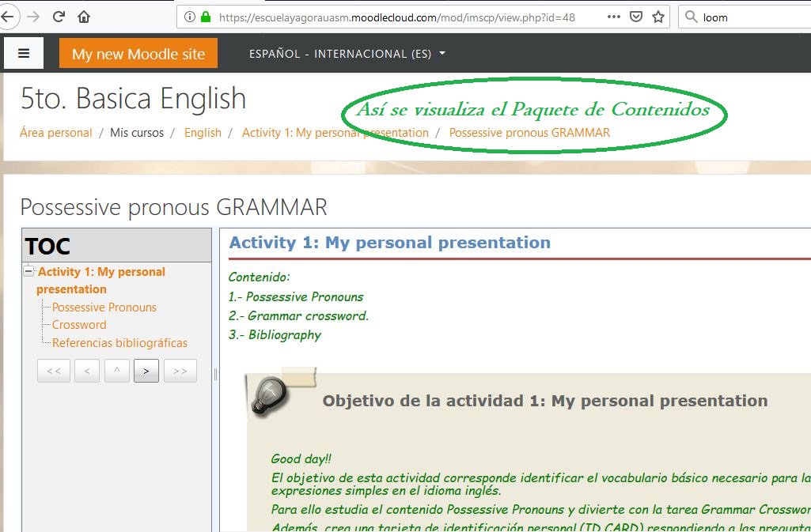Focus the search field containing loom
The image size is (811, 532).
[745, 17]
